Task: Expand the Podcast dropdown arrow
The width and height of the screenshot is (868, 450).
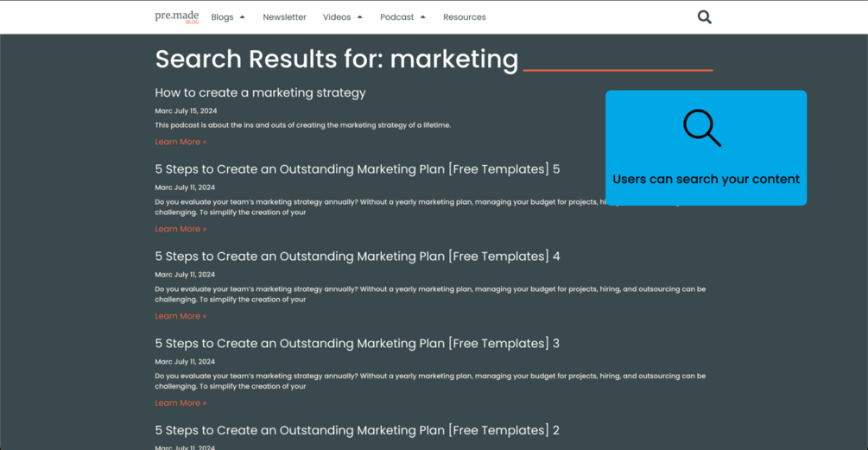Action: [423, 17]
